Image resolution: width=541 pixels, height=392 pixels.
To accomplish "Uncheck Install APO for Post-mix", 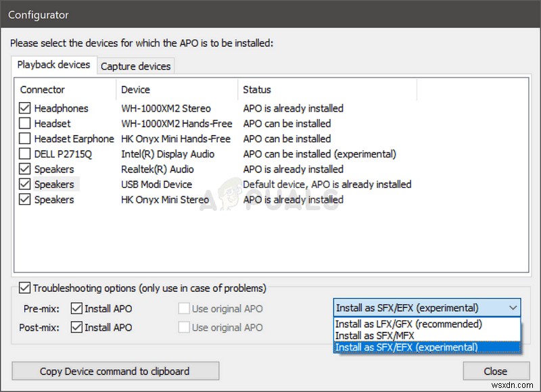I will click(77, 327).
